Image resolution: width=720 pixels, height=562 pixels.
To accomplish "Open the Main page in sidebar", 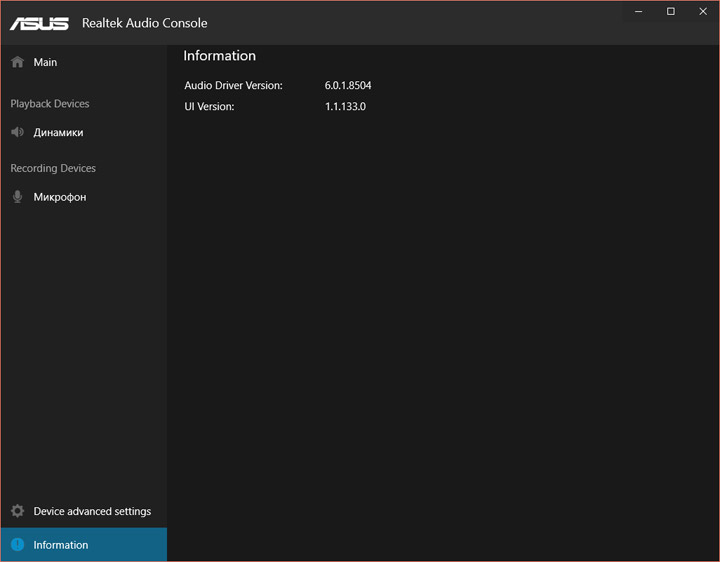I will (x=84, y=62).
